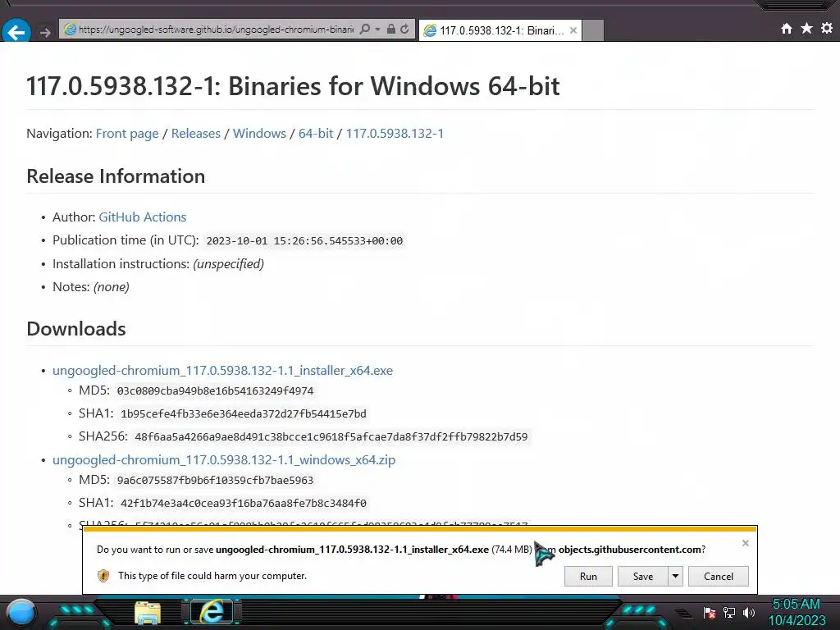Go back with the browser back arrow
Viewport: 840px width, 630px height.
[x=16, y=32]
